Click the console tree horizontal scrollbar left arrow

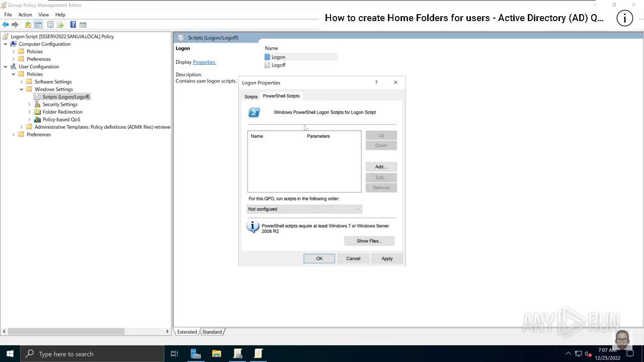(5, 331)
